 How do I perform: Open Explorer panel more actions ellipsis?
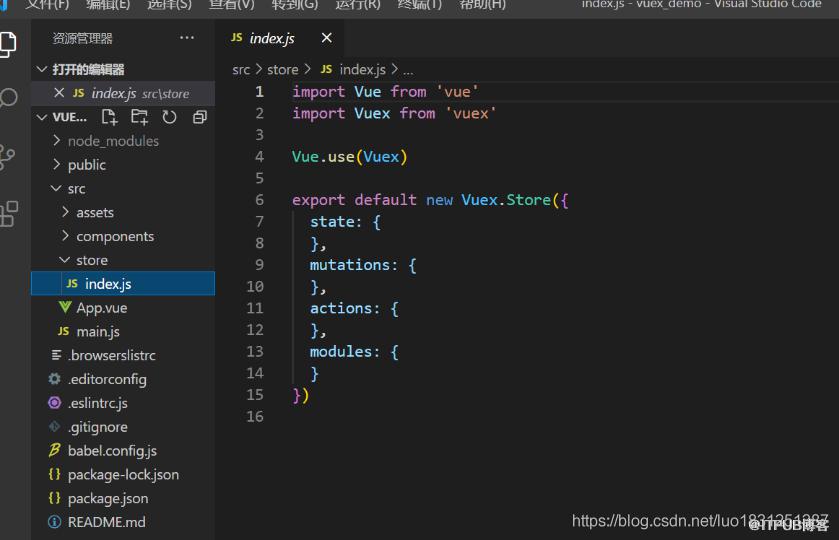coord(187,37)
